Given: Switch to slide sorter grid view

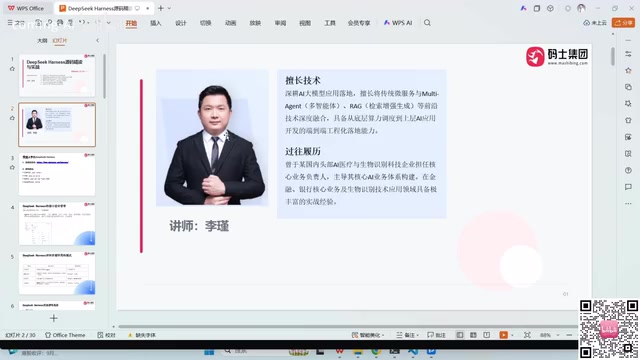Looking at the screenshot, I should [473, 335].
